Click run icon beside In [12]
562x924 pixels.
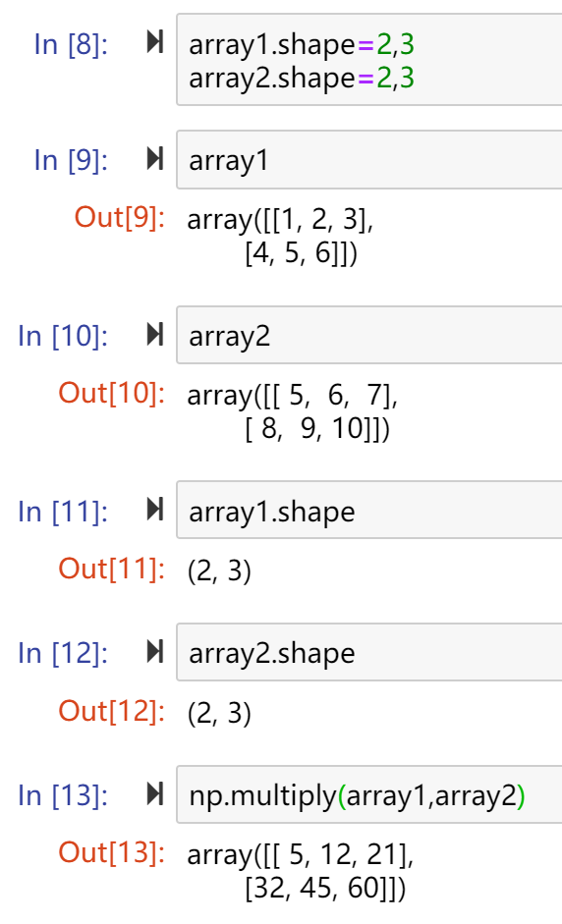pos(155,651)
